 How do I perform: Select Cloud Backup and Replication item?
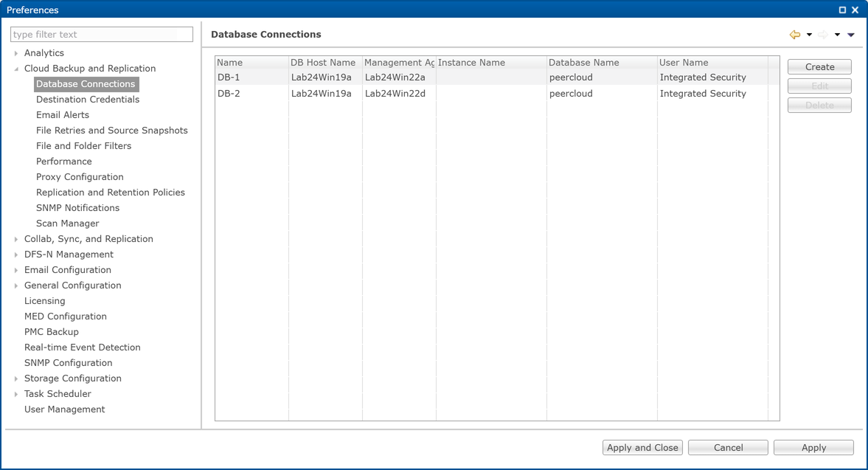tap(90, 69)
